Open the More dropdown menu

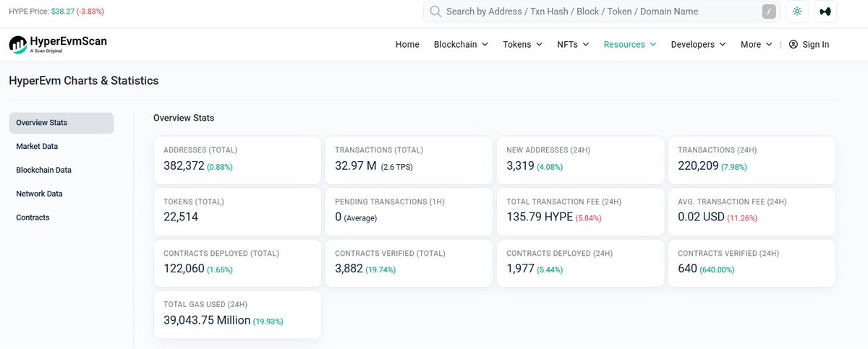(756, 44)
